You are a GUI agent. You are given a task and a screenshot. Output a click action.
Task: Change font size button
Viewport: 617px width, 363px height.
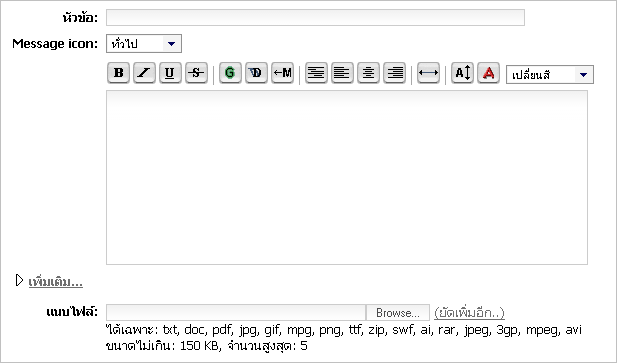462,73
